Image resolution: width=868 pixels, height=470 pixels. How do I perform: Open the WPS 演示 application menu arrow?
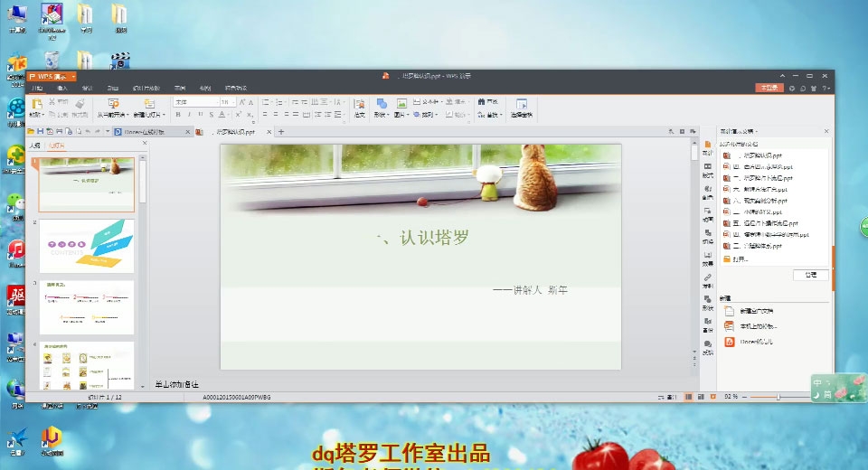(x=73, y=77)
